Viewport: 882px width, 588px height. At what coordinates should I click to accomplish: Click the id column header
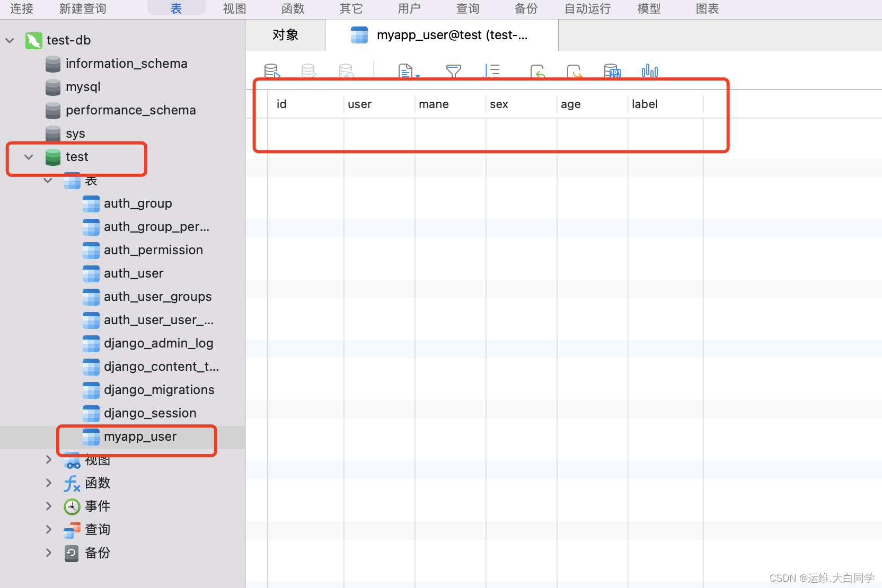(x=306, y=104)
